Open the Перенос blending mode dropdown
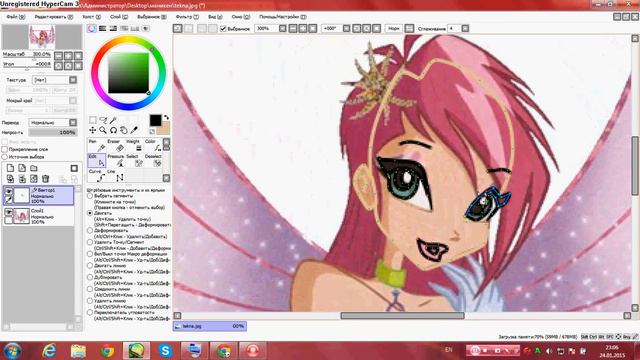The height and width of the screenshot is (360, 640). [73, 122]
